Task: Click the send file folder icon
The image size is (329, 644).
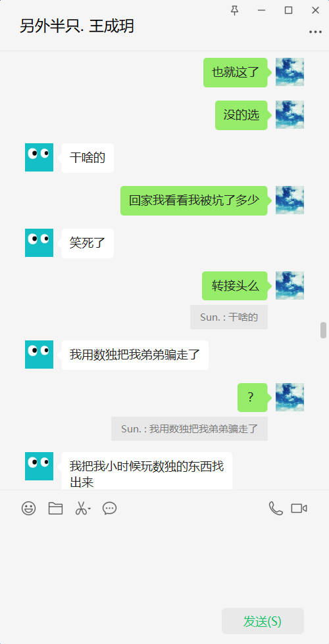Action: point(55,509)
